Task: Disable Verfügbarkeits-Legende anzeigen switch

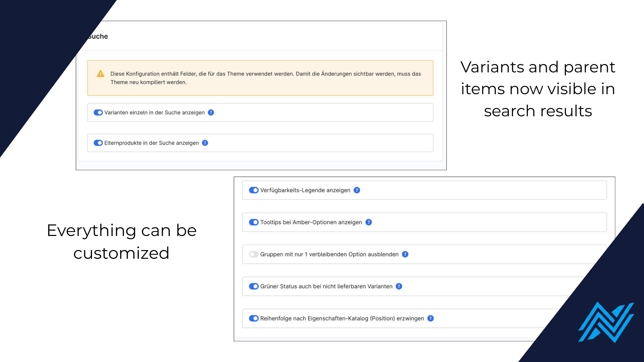Action: [x=254, y=190]
